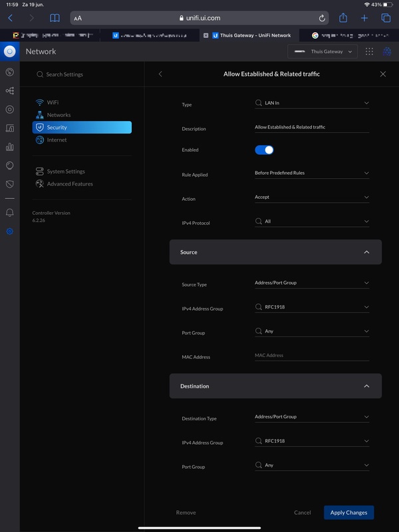
Task: Go back using the panel back arrow
Action: click(x=160, y=74)
